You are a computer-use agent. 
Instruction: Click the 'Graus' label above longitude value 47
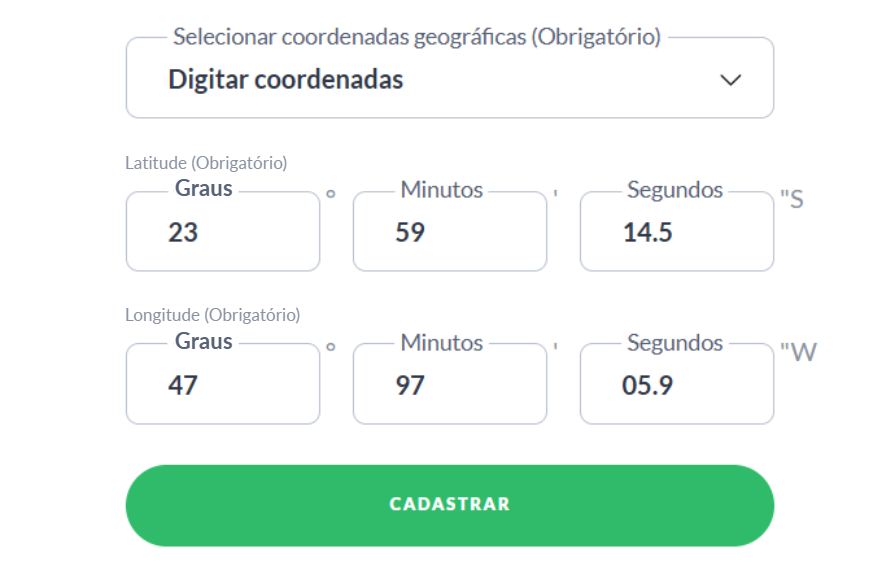pyautogui.click(x=204, y=342)
